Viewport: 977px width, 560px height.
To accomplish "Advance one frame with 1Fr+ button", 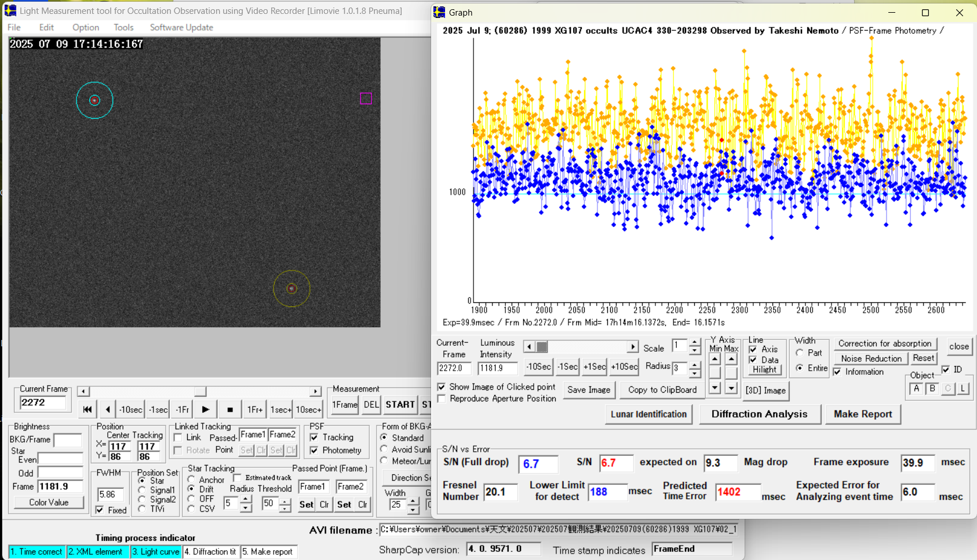I will tap(254, 409).
